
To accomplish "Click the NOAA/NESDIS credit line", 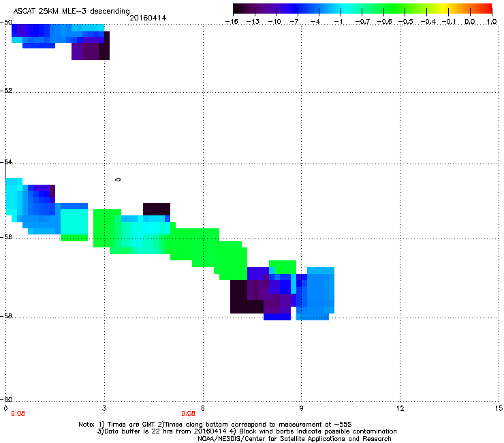I will point(294,439).
